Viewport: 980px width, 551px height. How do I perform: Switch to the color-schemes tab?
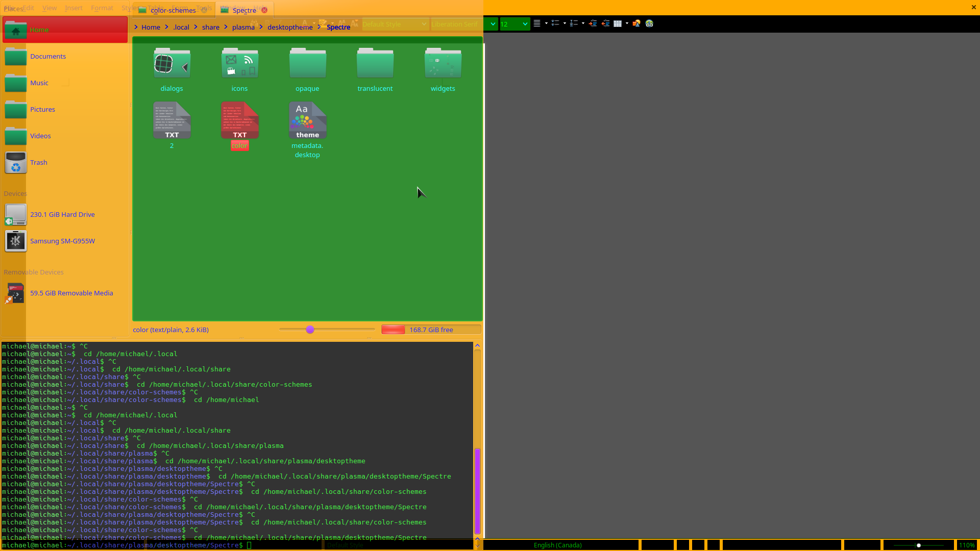pos(173,10)
